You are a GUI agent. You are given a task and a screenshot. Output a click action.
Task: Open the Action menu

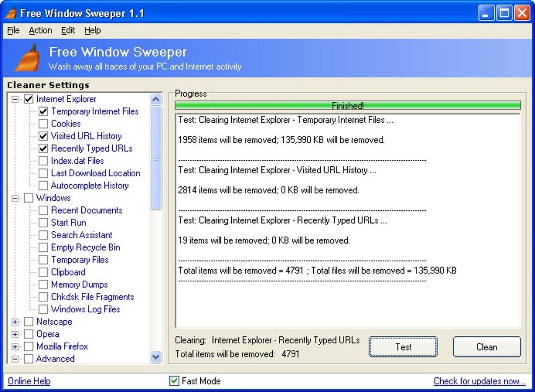[40, 30]
